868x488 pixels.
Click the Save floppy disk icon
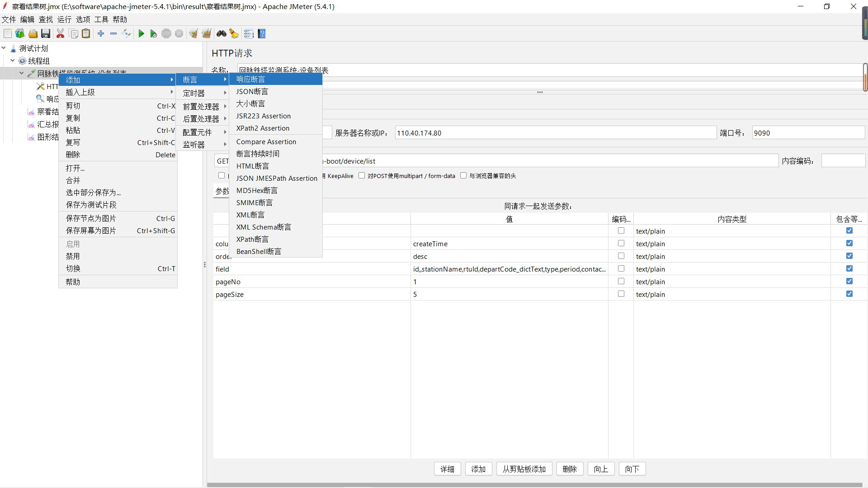pyautogui.click(x=46, y=34)
